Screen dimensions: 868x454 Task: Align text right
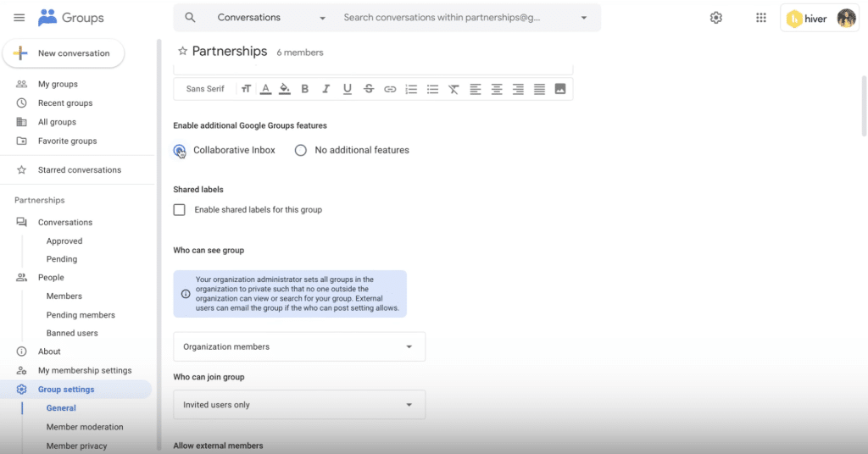point(518,89)
